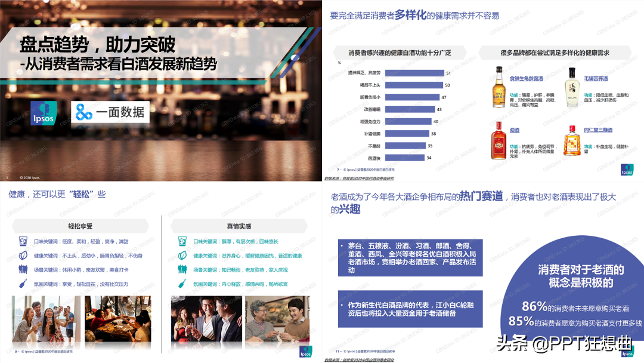Image resolution: width=644 pixels, height=363 pixels.
Task: Click the title 盘点趋势，助力突破
Action: [x=98, y=44]
